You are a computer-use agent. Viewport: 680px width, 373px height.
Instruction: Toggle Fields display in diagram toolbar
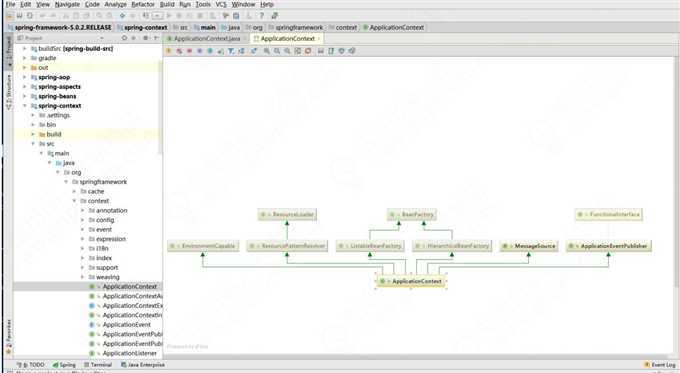pos(169,51)
